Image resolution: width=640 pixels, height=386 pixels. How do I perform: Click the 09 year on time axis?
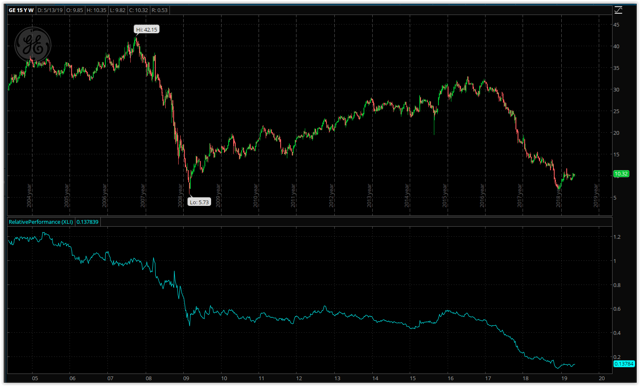pos(186,378)
